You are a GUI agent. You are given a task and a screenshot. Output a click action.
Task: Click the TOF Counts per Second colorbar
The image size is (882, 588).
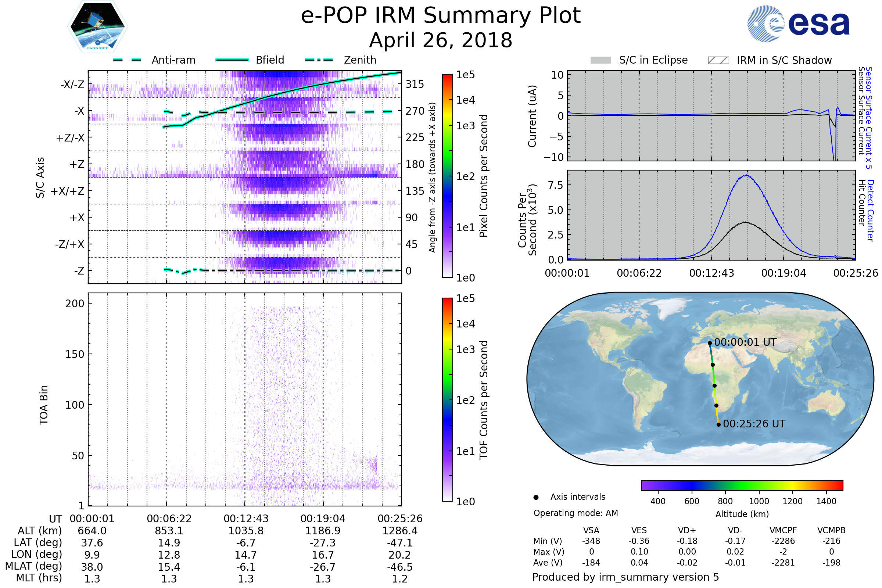[447, 399]
